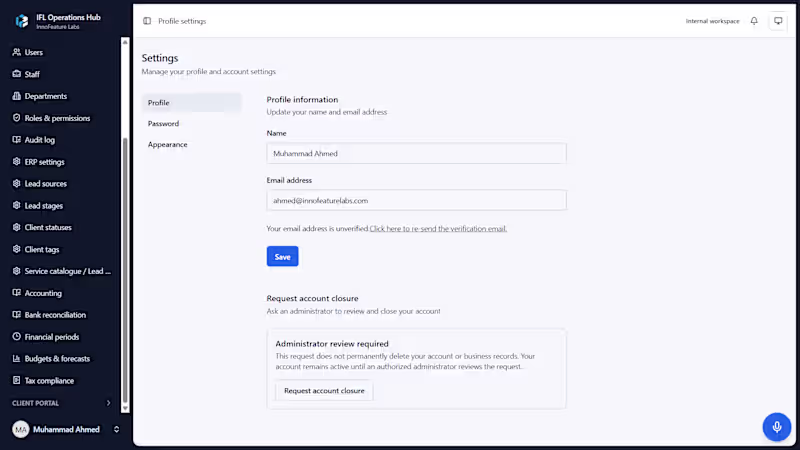Click the re-send verification email link
The width and height of the screenshot is (800, 450).
438,229
